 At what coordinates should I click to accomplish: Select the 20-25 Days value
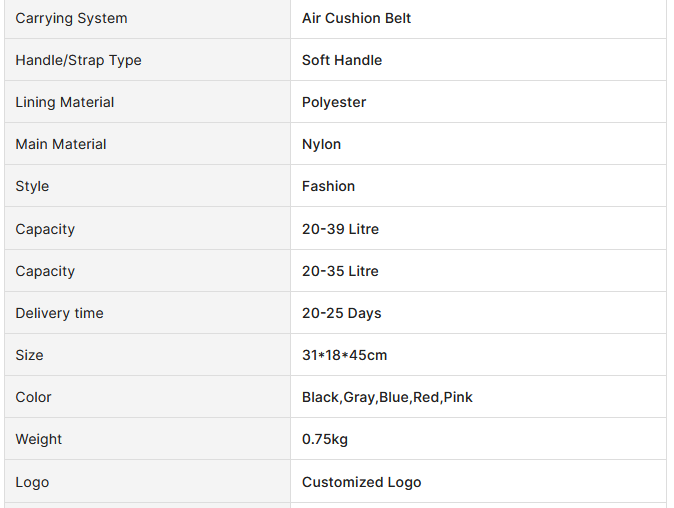342,313
